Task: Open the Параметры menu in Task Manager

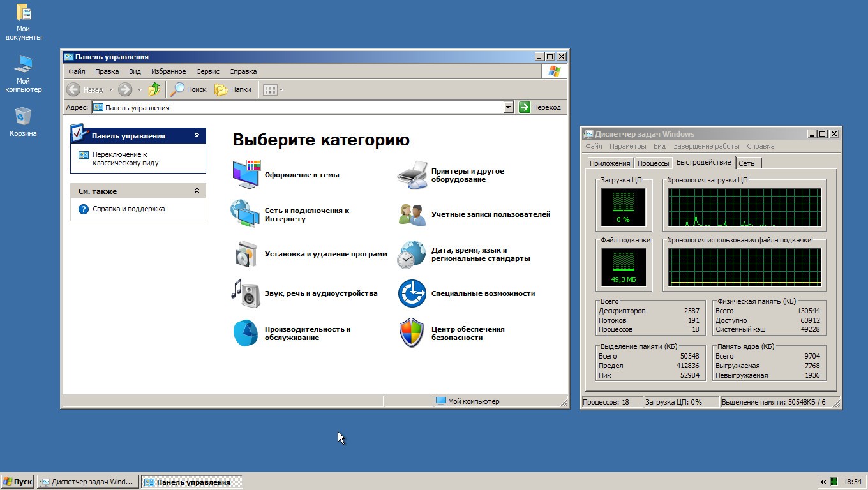Action: pyautogui.click(x=628, y=146)
